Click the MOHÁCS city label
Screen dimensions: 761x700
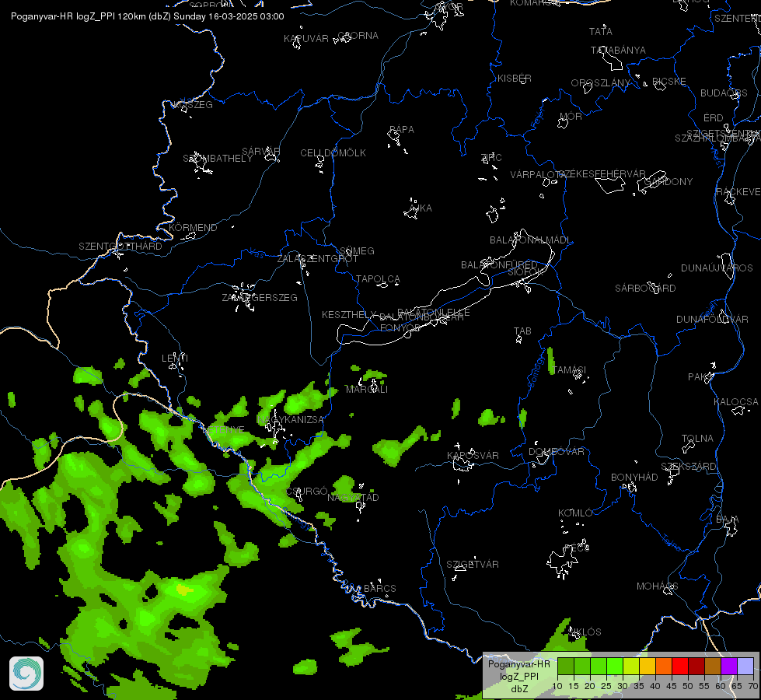(657, 586)
